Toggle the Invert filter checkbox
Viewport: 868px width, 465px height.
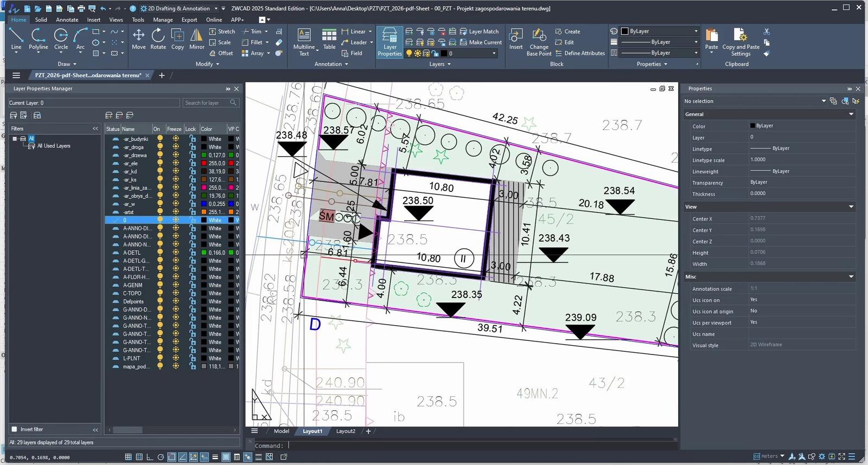pos(15,429)
